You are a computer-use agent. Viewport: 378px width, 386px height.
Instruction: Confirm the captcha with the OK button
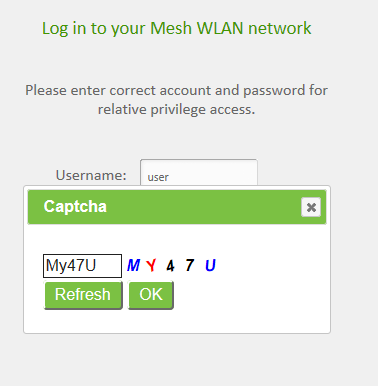[x=151, y=295]
